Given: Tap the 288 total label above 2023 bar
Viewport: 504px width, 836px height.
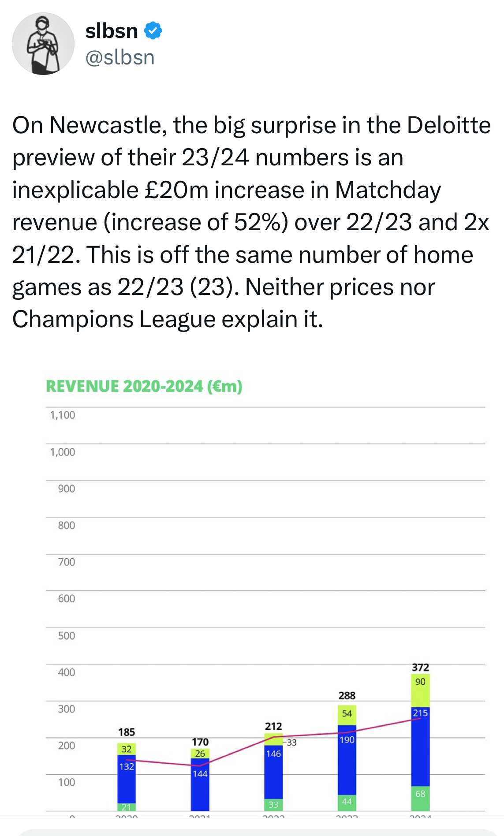Looking at the screenshot, I should coord(347,696).
